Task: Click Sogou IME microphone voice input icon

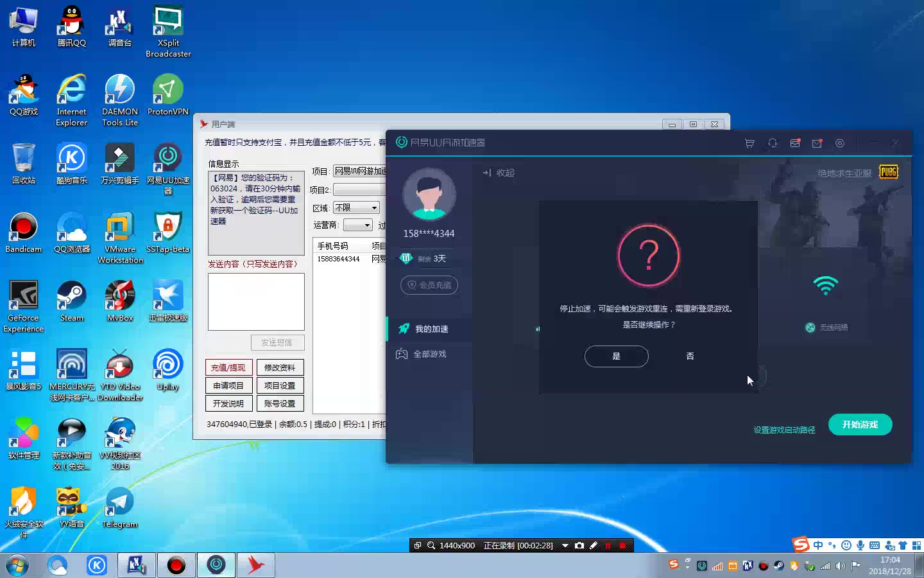Action: pos(860,545)
